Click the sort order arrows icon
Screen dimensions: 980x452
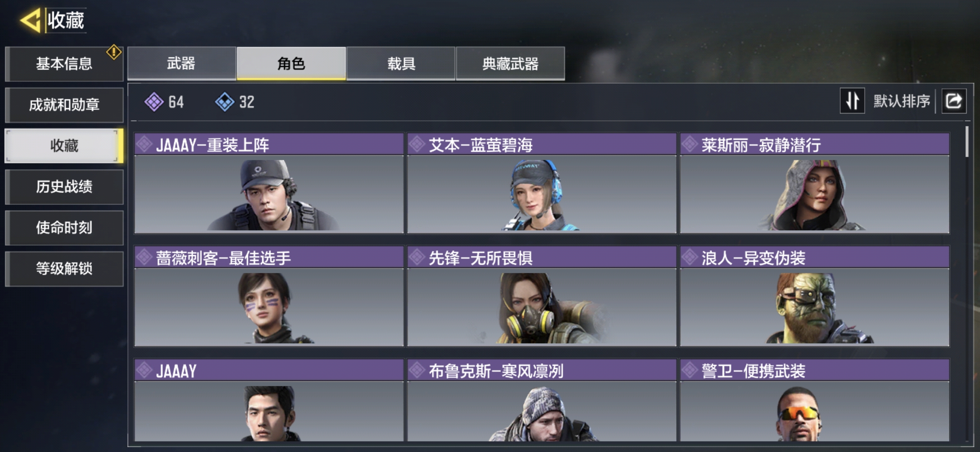(852, 101)
